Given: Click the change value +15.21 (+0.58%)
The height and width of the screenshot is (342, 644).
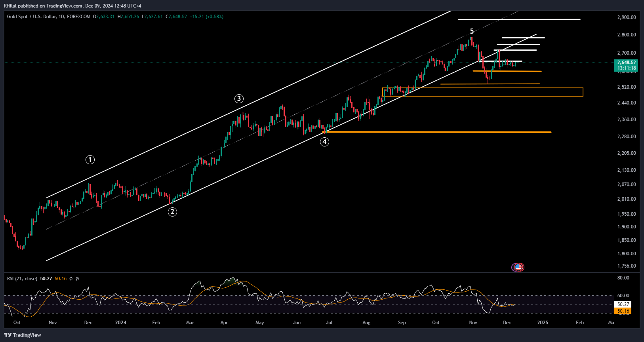Looking at the screenshot, I should 207,17.
